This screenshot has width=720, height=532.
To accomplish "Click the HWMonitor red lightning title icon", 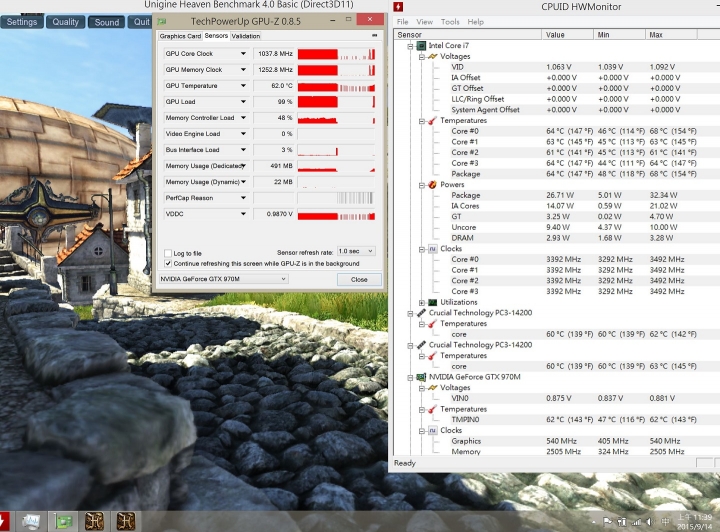I will pyautogui.click(x=398, y=6).
